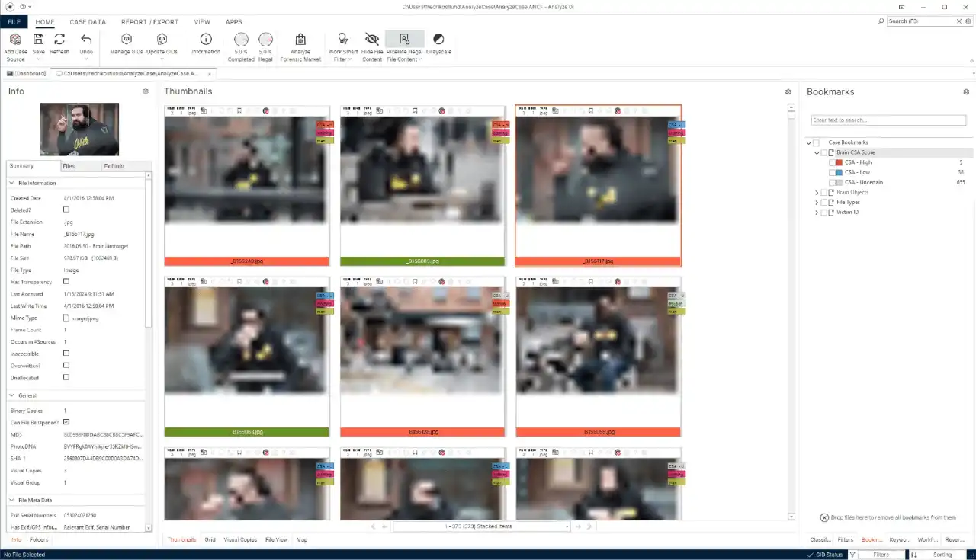Switch to the Folders tab at the bottom

[39, 539]
